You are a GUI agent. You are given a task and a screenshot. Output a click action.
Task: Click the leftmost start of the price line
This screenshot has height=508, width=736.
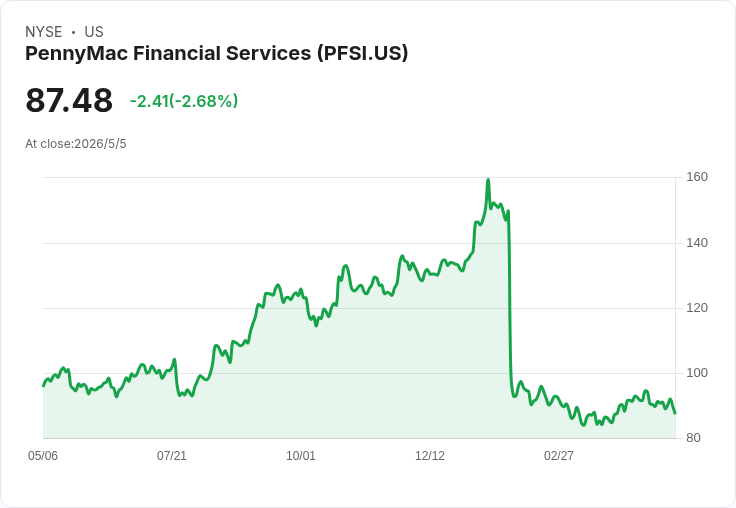click(44, 385)
